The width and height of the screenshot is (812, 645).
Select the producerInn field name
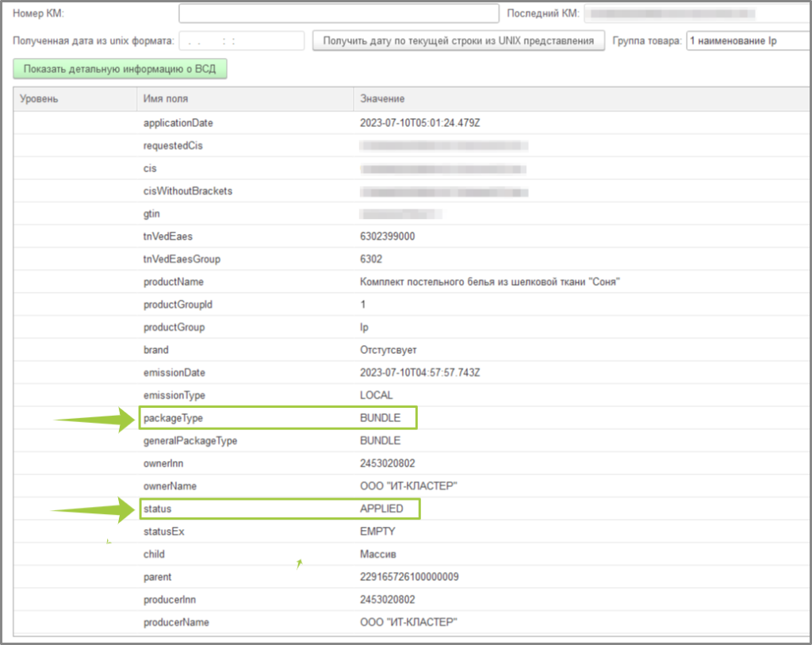tap(170, 600)
